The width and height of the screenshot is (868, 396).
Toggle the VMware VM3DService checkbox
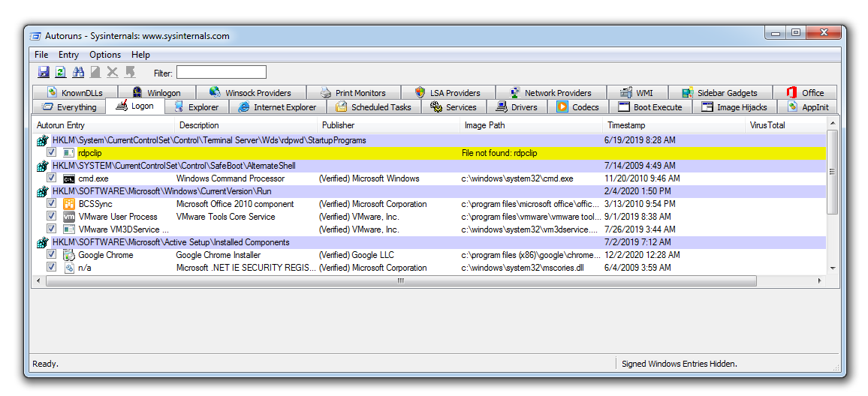pyautogui.click(x=52, y=229)
